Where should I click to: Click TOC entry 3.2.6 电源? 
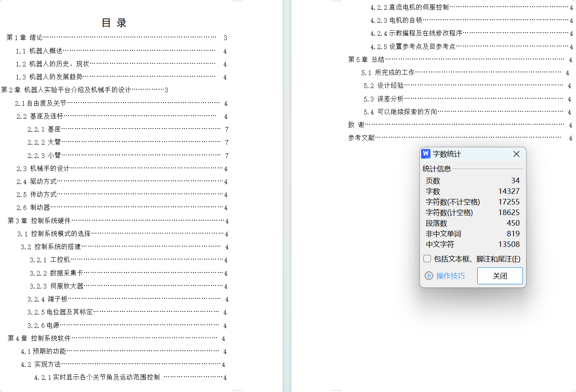(127, 326)
